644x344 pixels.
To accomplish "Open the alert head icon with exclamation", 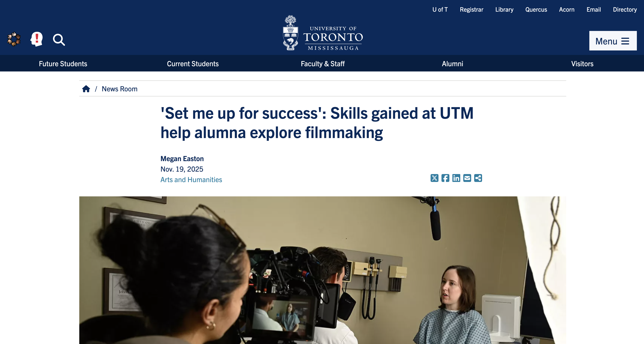I will tap(36, 39).
